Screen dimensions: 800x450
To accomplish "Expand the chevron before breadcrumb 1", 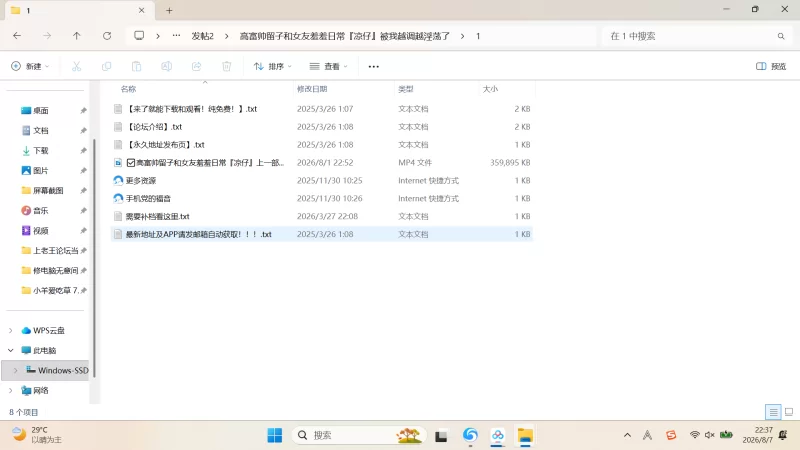I will pos(462,36).
